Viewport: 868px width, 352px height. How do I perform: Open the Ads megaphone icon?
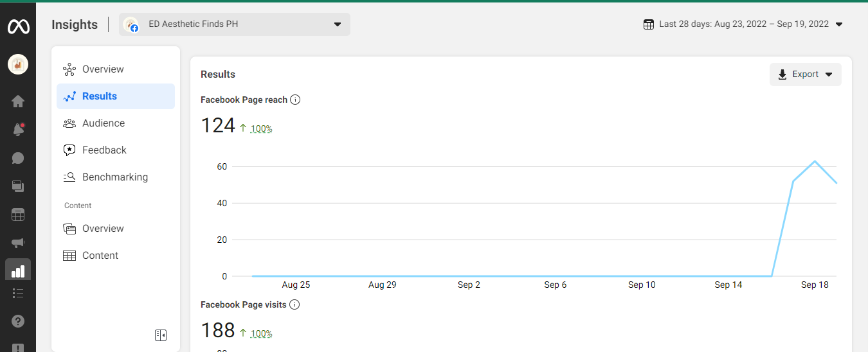pyautogui.click(x=18, y=243)
